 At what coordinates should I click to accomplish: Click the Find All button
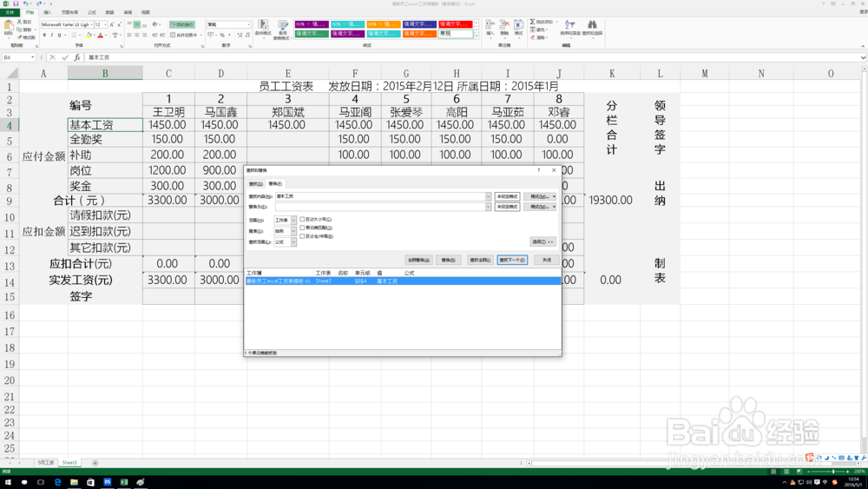pos(479,260)
